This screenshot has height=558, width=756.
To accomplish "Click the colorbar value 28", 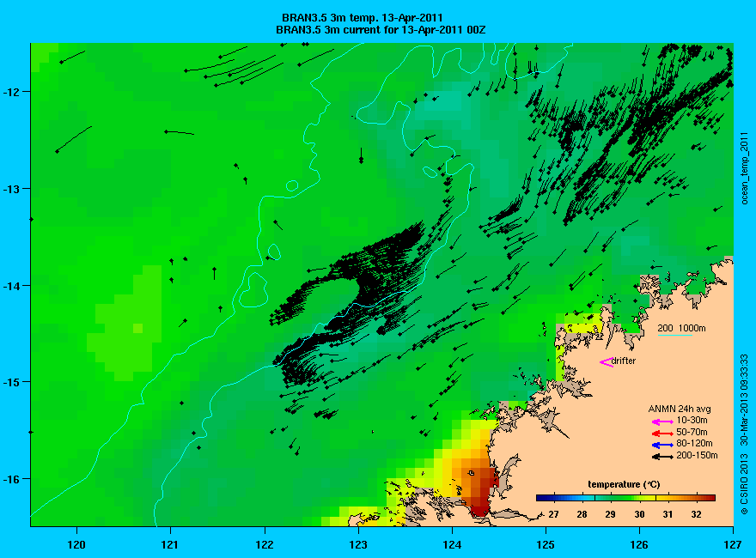I will pyautogui.click(x=582, y=514).
